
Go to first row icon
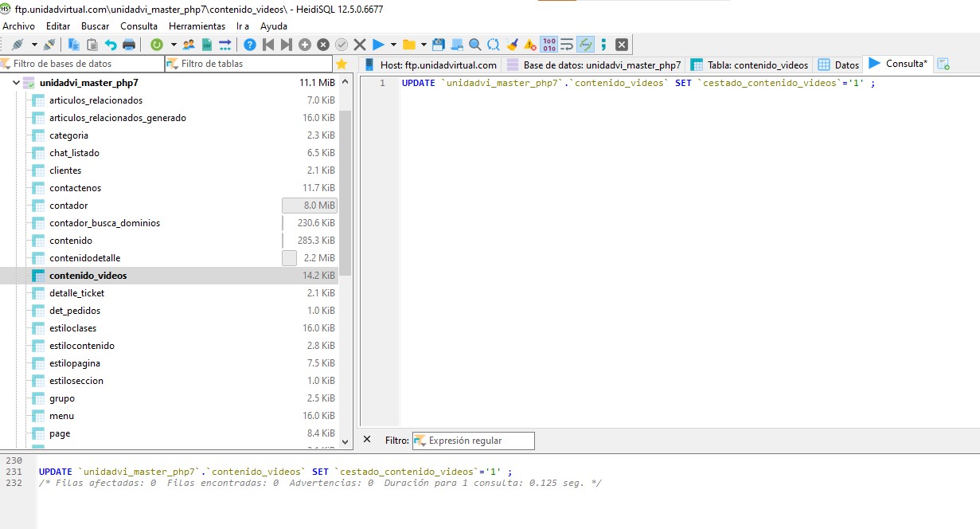pos(268,45)
